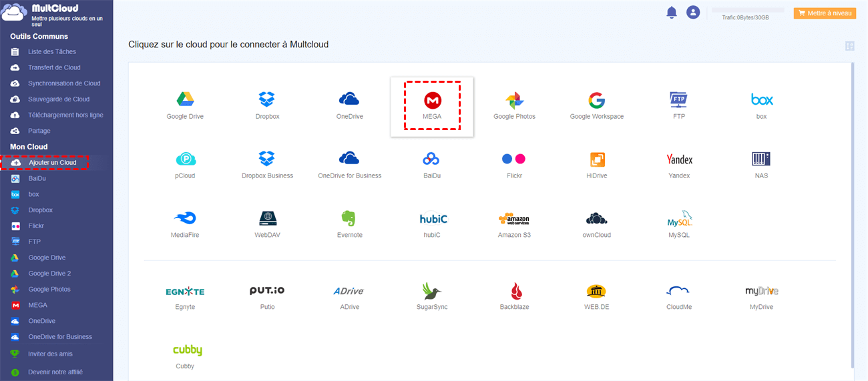Add pCloud service
The width and height of the screenshot is (868, 381).
pos(185,159)
